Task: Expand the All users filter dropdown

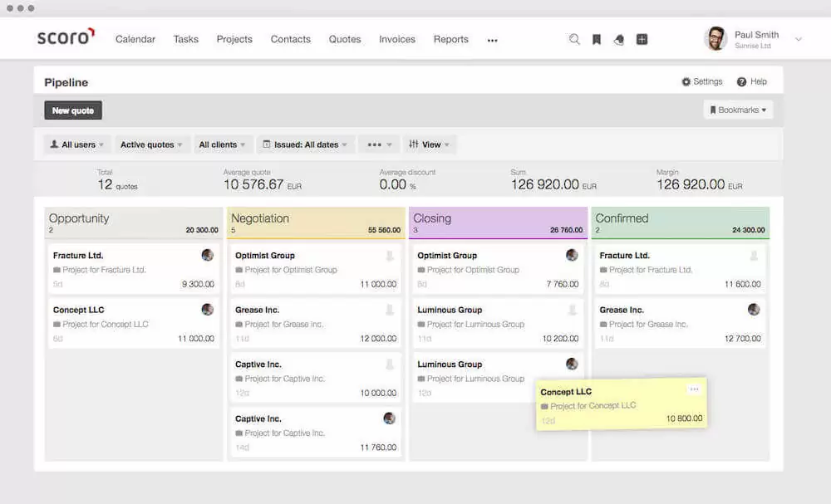Action: point(76,144)
